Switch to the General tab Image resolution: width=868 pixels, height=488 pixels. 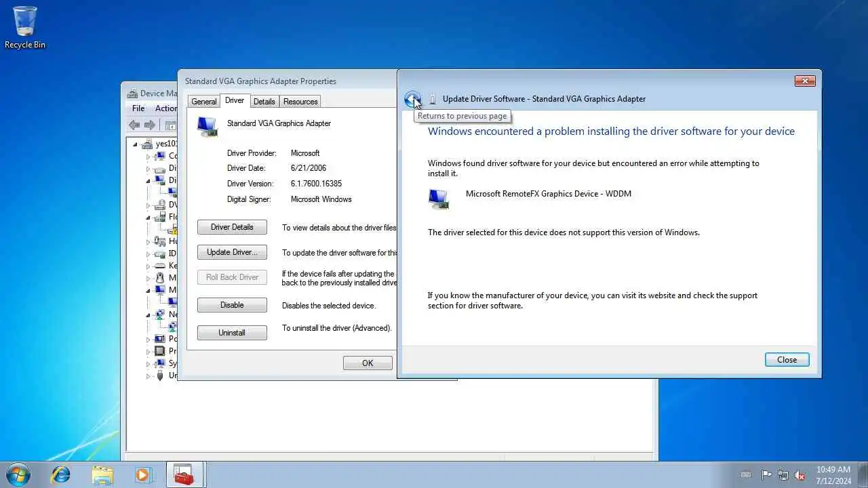203,102
